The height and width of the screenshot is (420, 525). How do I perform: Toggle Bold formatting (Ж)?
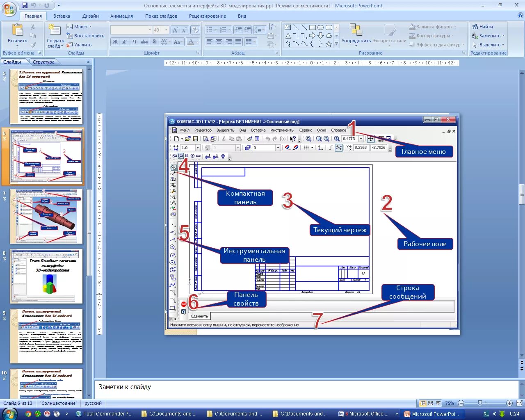115,42
